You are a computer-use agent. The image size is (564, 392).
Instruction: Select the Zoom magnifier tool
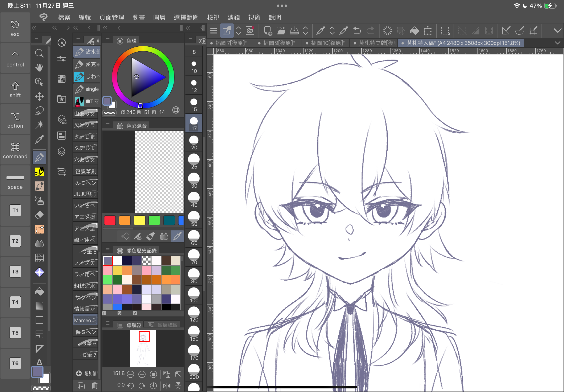[39, 53]
